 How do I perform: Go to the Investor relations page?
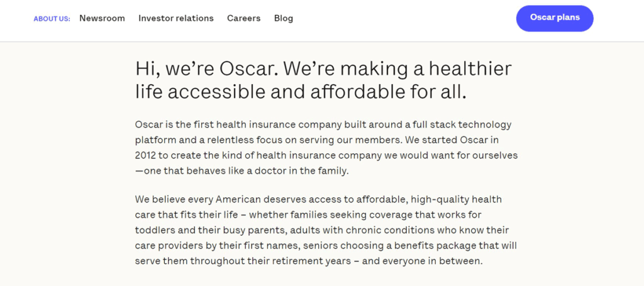click(x=176, y=18)
